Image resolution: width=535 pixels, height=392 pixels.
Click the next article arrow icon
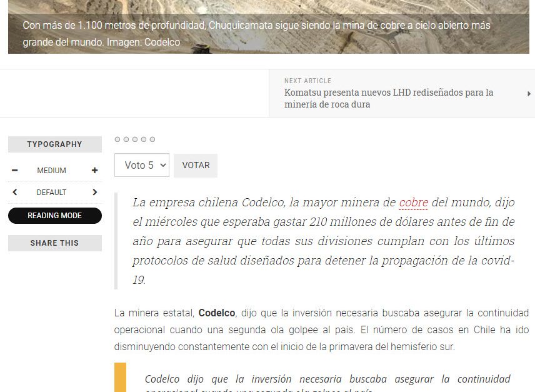(529, 94)
